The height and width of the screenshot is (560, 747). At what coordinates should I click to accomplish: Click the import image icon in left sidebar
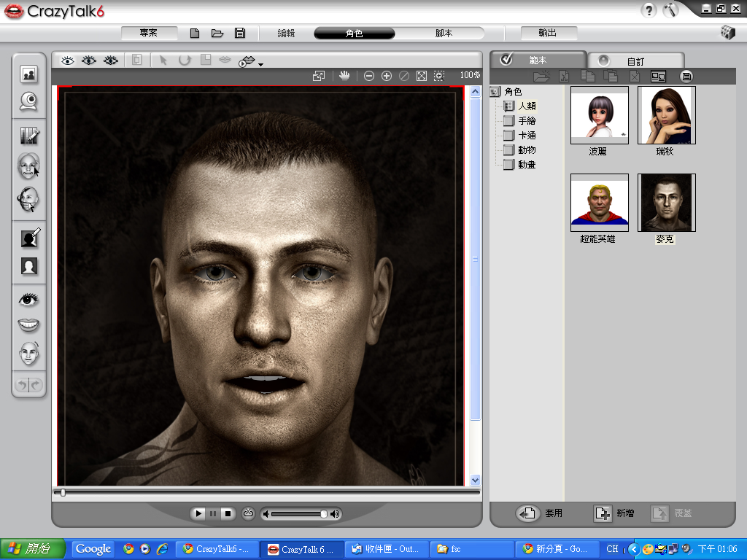(29, 74)
